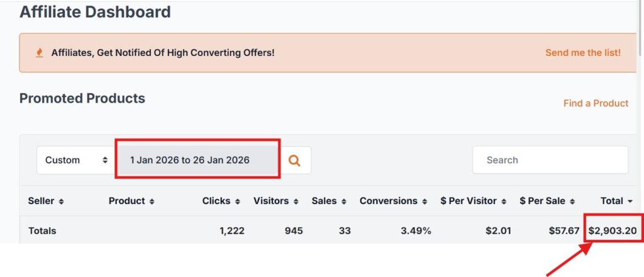Image resolution: width=644 pixels, height=277 pixels.
Task: Sort by Product column arrows
Action: [151, 201]
